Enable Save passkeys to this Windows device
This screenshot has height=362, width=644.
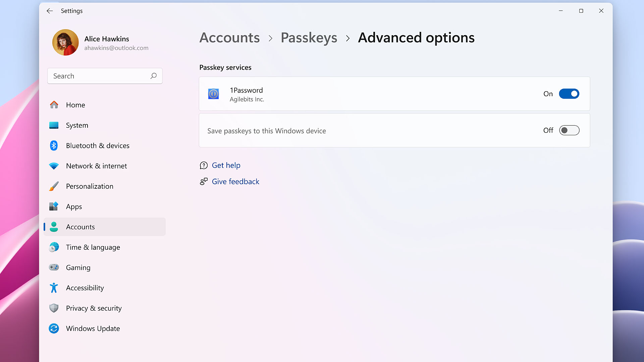click(x=569, y=130)
